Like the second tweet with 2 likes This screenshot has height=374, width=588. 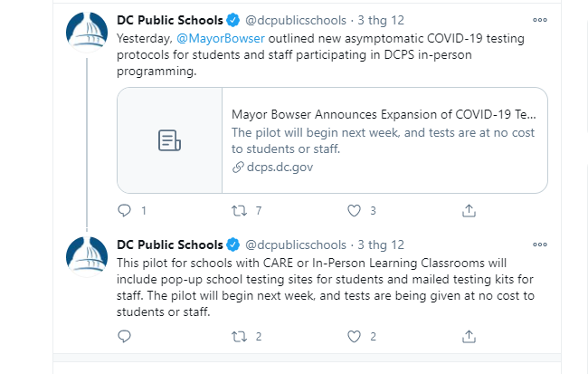(x=354, y=337)
